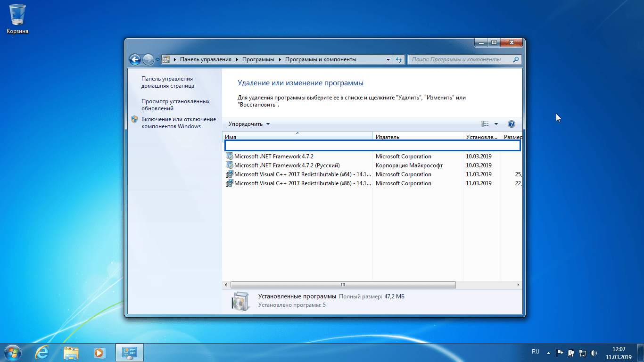Viewport: 644px width, 362px height.
Task: Click horizontal scrollbar right arrow
Action: pos(519,285)
